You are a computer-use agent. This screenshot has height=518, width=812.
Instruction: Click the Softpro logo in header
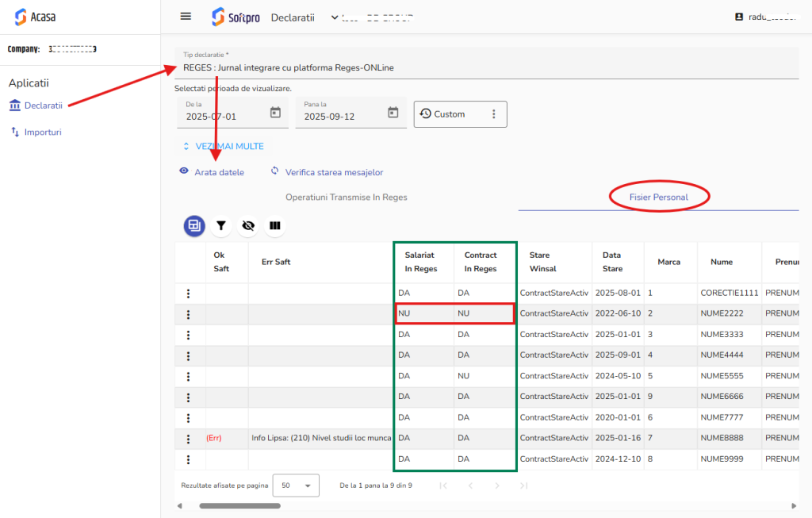pos(236,17)
